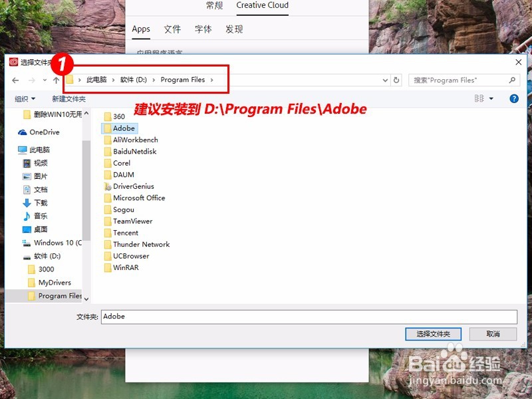Open the Microsoft Office folder
532x399 pixels.
pos(137,198)
